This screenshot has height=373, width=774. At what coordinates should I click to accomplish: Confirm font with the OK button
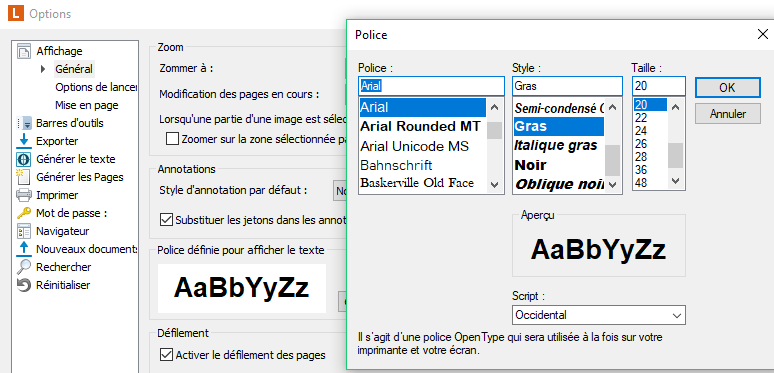(728, 88)
